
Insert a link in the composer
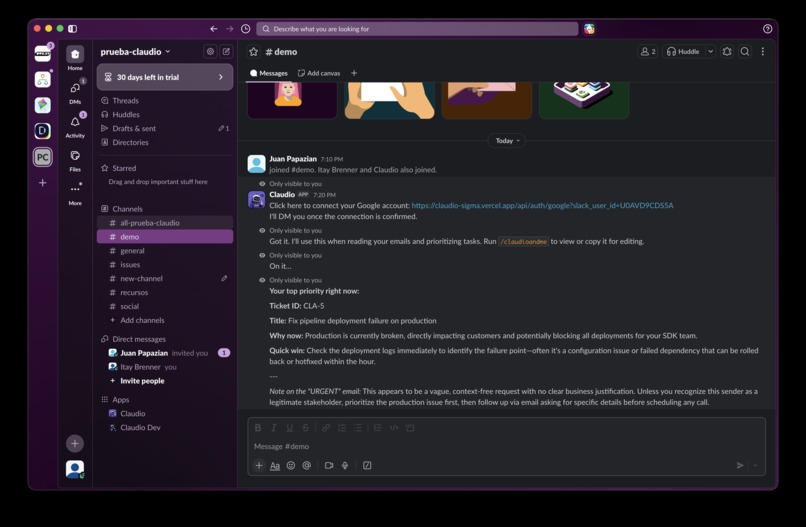pyautogui.click(x=326, y=428)
